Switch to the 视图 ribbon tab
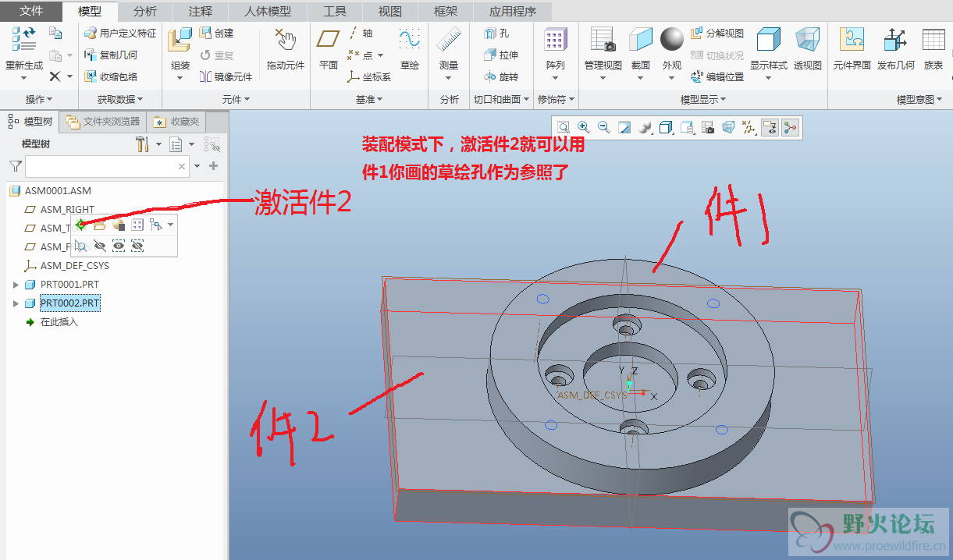Screen dimensions: 953x560 click(390, 11)
